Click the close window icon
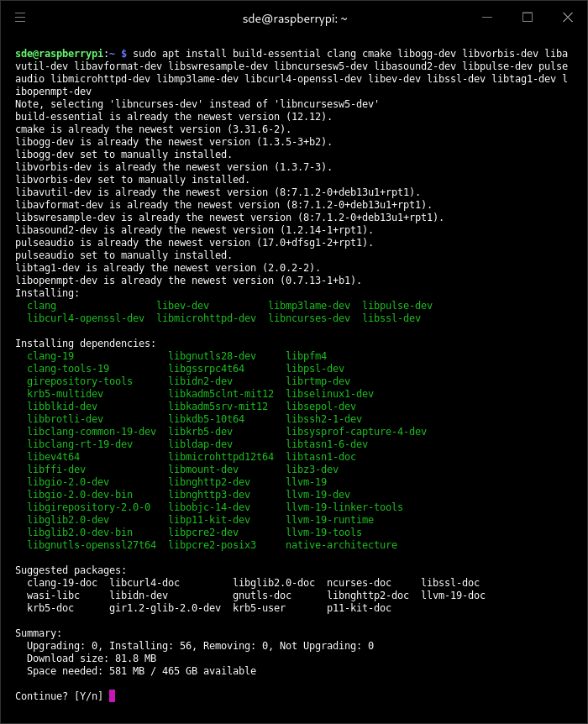The height and width of the screenshot is (724, 588). click(x=568, y=18)
